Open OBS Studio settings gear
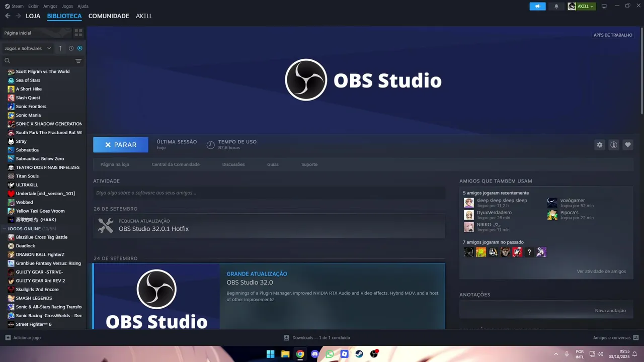 [x=599, y=145]
